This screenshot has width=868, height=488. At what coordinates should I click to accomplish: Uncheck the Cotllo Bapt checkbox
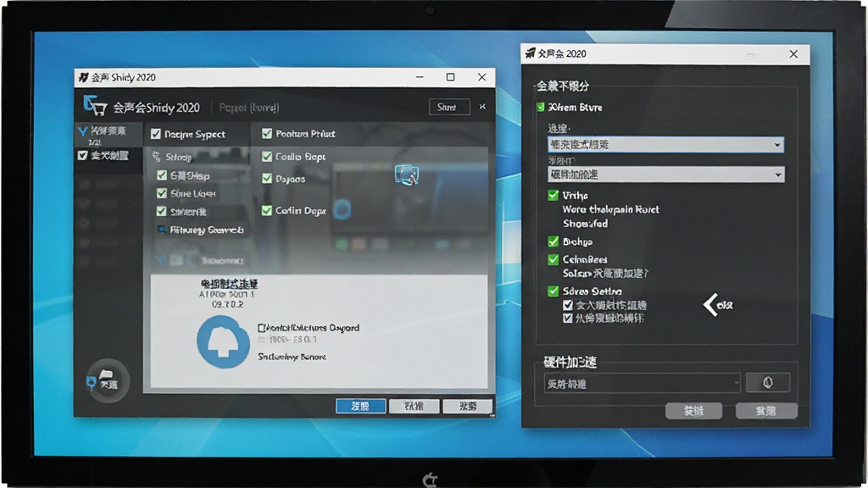pos(267,157)
